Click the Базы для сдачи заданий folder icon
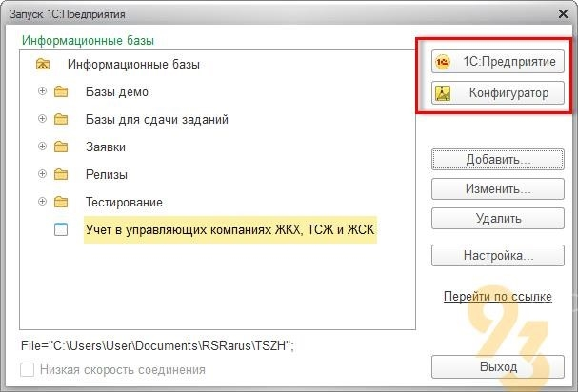The width and height of the screenshot is (578, 392). (x=61, y=119)
